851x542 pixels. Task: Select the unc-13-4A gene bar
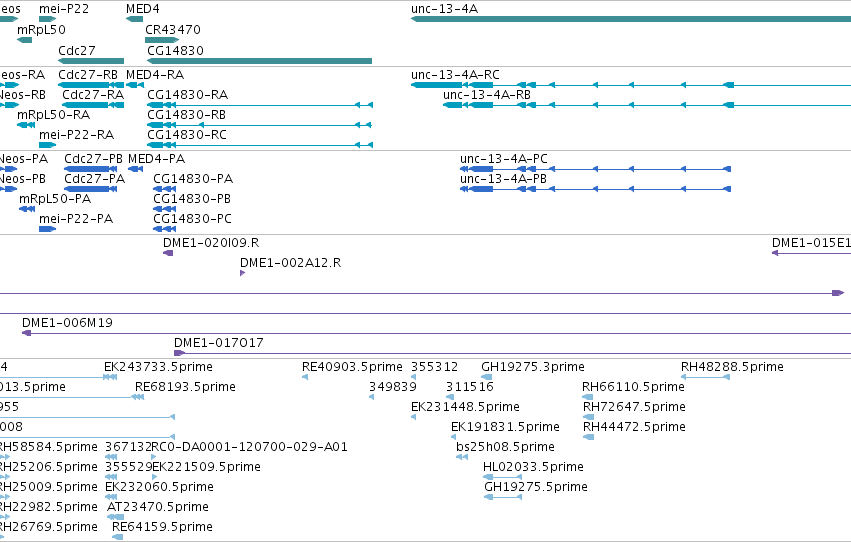point(631,19)
